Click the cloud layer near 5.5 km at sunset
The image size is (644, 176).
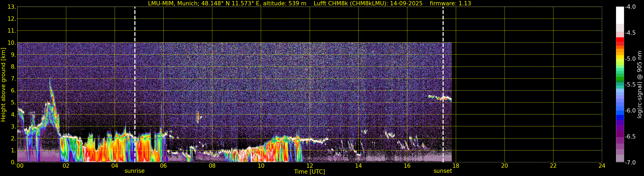pos(440,98)
